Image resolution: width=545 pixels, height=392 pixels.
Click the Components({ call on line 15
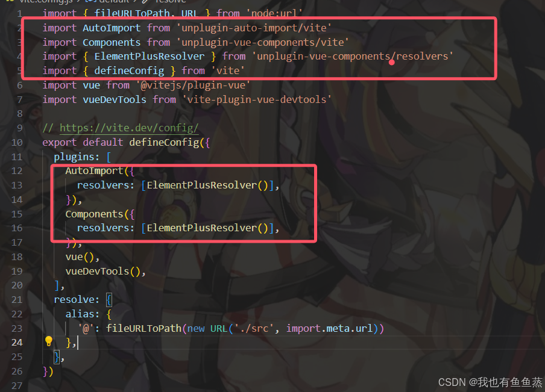[x=99, y=214]
